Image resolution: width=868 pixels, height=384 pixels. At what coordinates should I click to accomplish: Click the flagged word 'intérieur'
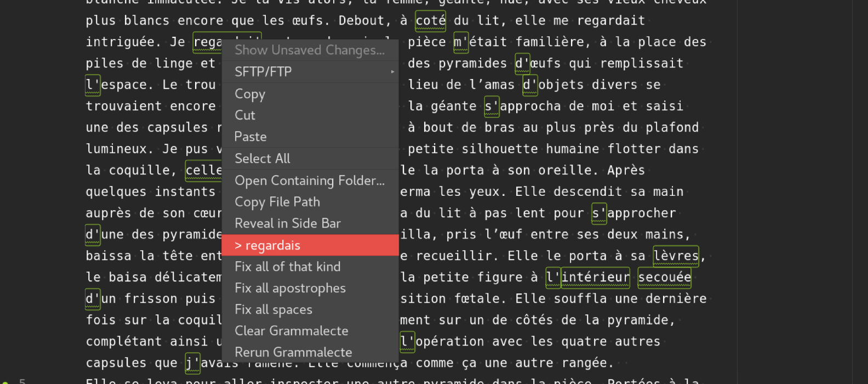(x=595, y=278)
